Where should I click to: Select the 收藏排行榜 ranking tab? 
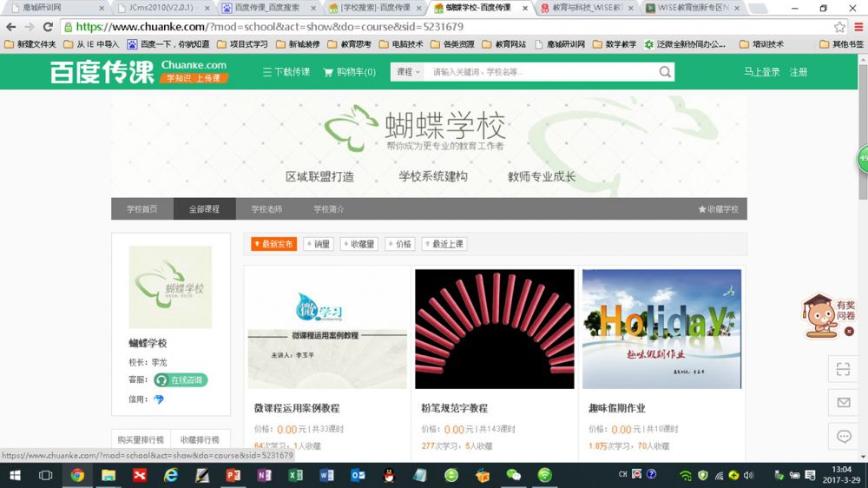[x=201, y=439]
